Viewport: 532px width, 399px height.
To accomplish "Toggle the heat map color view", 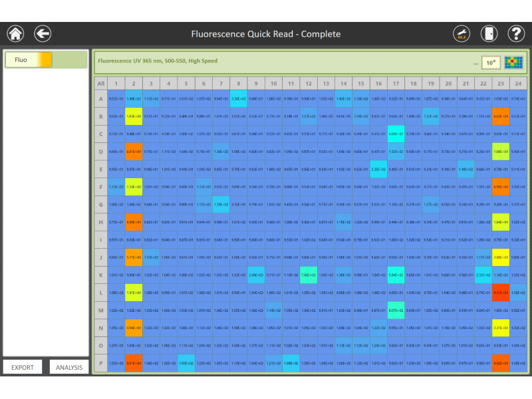I will (x=513, y=63).
